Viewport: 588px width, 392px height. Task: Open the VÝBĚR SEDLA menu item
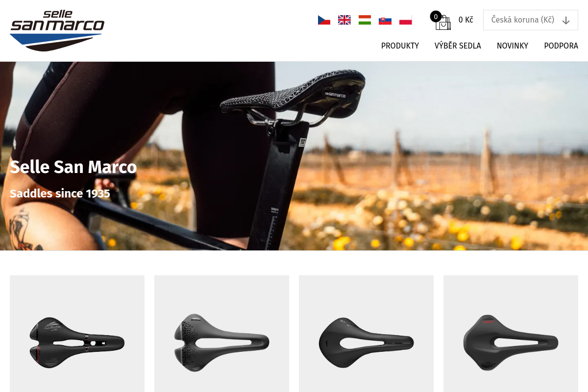[x=458, y=46]
